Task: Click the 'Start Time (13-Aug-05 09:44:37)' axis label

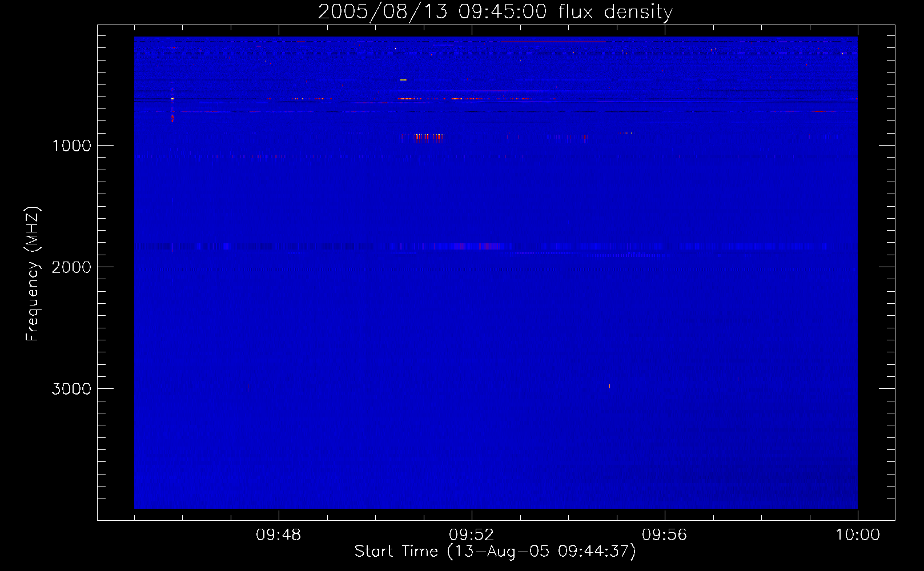Action: (x=495, y=552)
